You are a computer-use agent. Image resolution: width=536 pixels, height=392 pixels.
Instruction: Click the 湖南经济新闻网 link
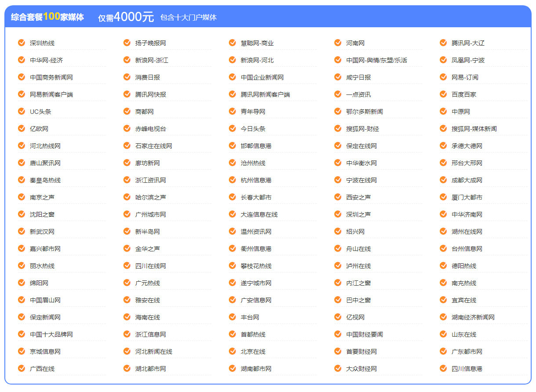473,317
